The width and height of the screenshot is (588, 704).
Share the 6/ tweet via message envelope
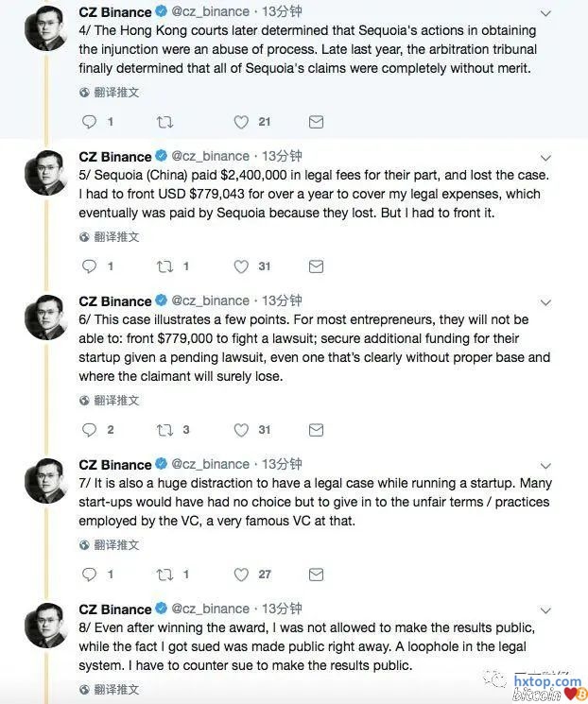pyautogui.click(x=317, y=430)
